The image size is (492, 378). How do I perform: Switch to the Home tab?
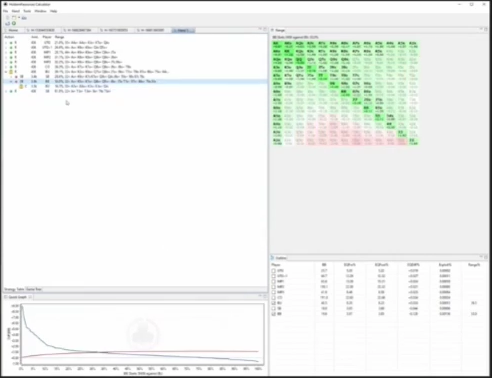point(13,30)
